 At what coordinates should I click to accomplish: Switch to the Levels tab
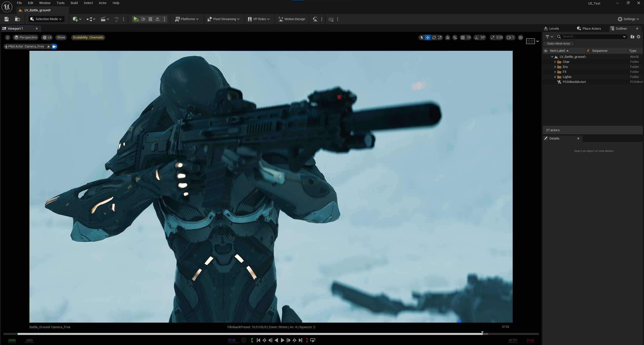coord(551,29)
